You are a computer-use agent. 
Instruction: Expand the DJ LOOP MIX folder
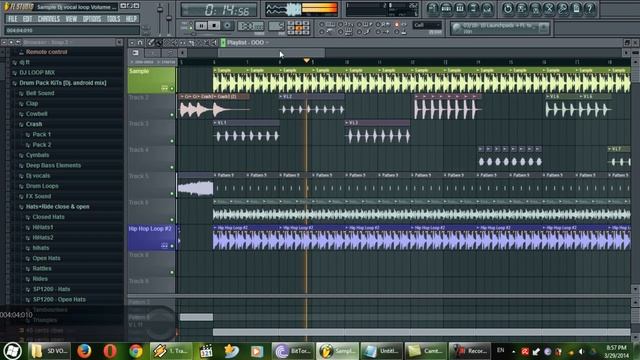click(x=37, y=72)
